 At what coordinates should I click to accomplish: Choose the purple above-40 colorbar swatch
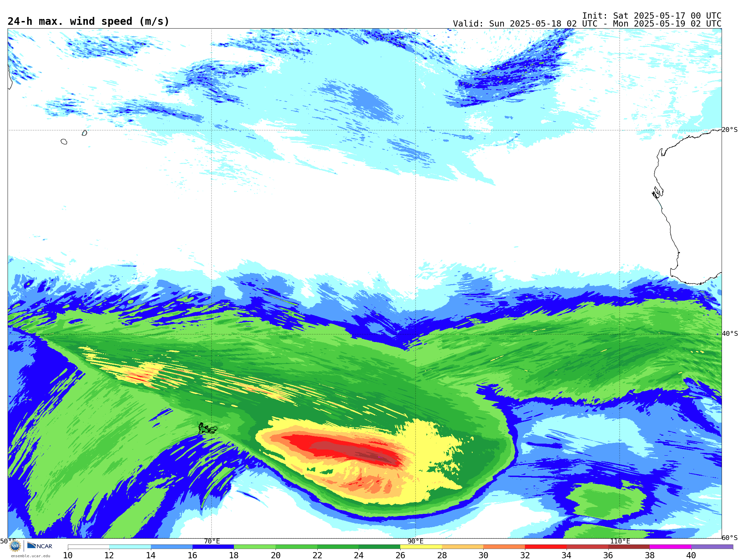click(x=712, y=547)
